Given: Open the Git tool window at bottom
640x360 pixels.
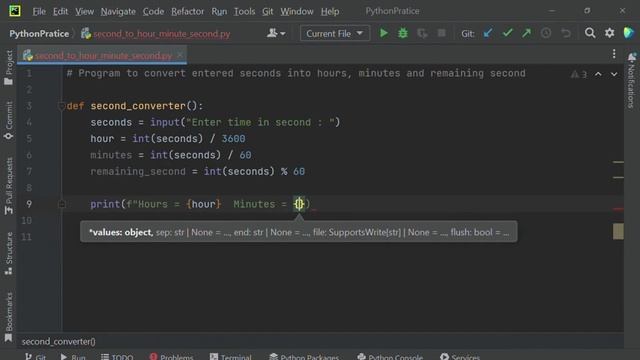Looking at the screenshot, I should [x=35, y=357].
